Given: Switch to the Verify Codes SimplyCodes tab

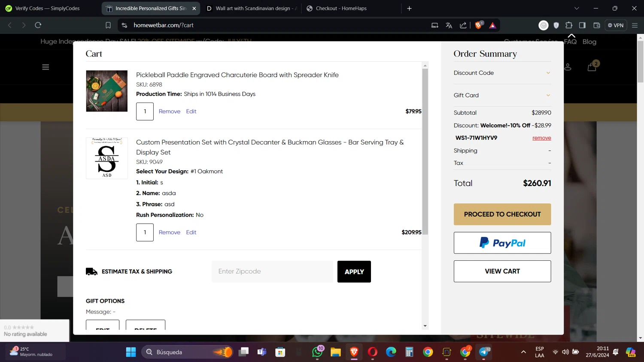Looking at the screenshot, I should [48, 8].
